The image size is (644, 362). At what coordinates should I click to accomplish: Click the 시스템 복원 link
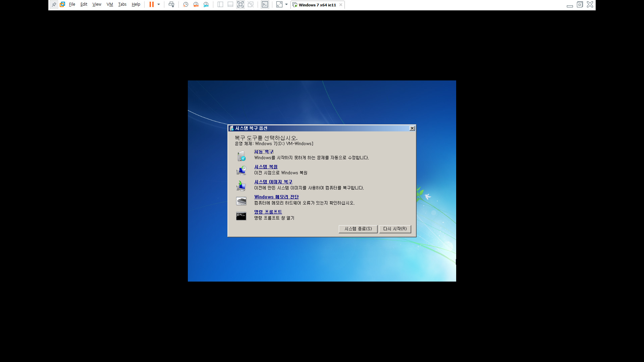tap(266, 167)
